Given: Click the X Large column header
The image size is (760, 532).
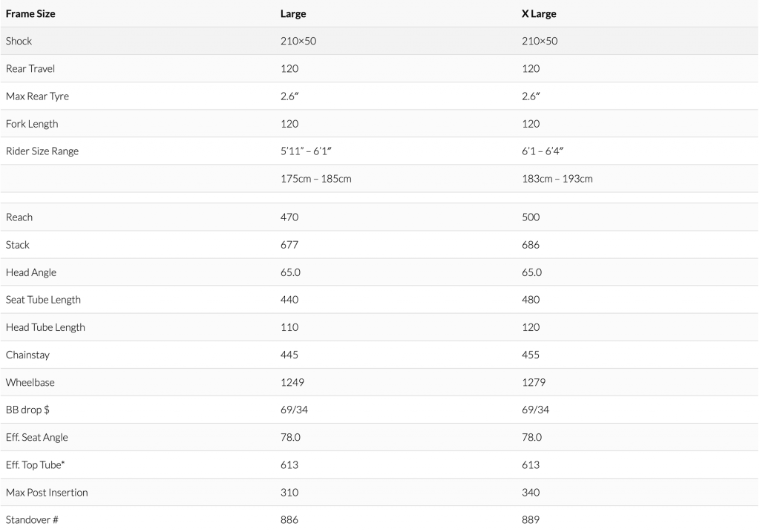Looking at the screenshot, I should pyautogui.click(x=539, y=13).
